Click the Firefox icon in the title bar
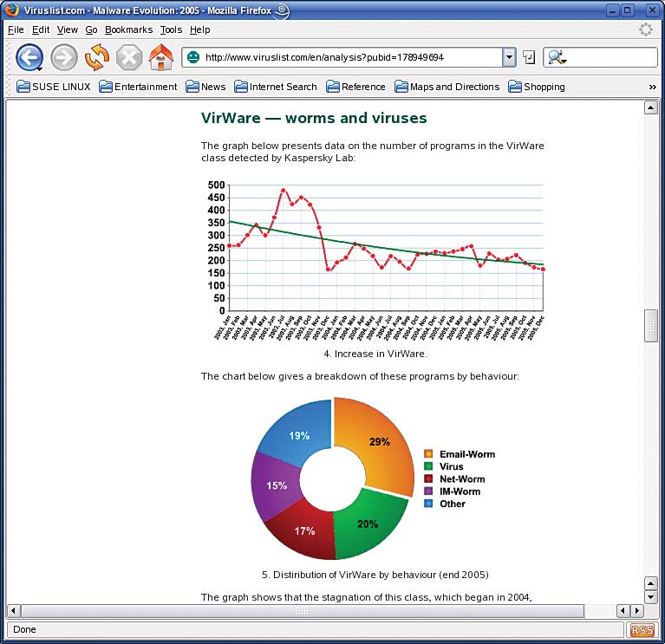This screenshot has height=644, width=665. 12,10
